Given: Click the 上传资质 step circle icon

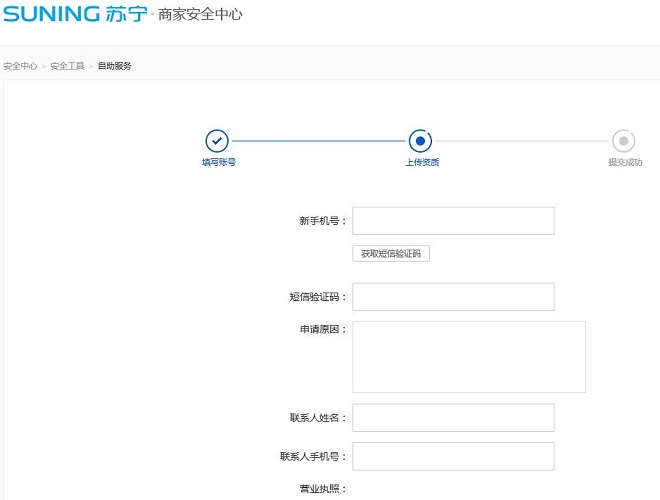Looking at the screenshot, I should click(420, 141).
